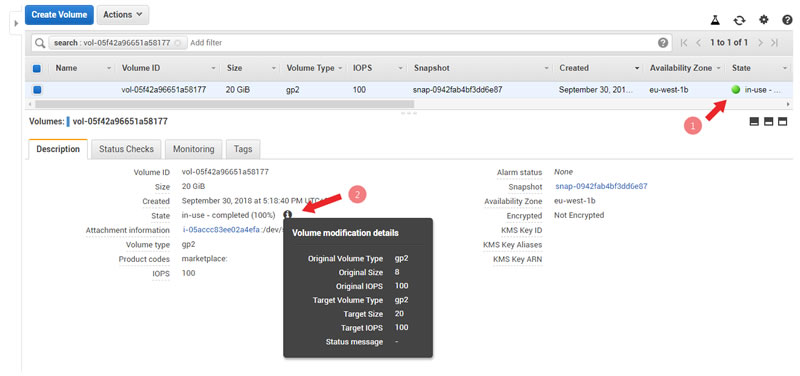Open the help question mark icon top right

tap(787, 20)
